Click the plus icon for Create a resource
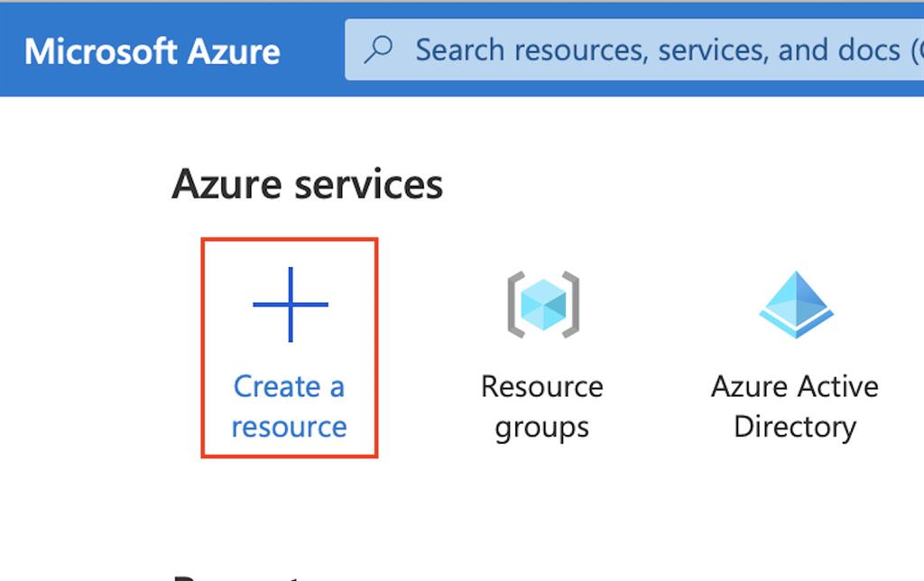This screenshot has height=581, width=924. coord(290,305)
